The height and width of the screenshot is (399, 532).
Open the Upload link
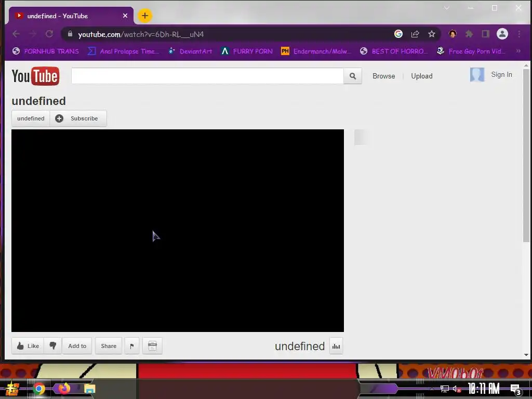tap(422, 76)
